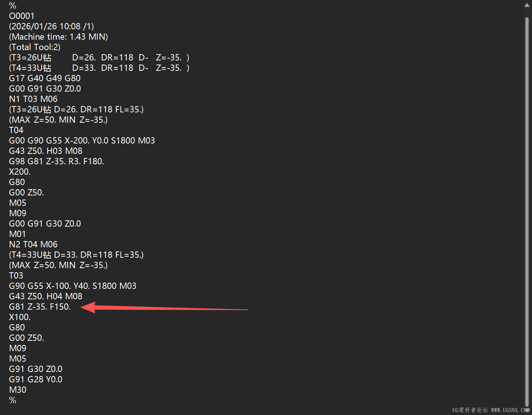Click the date line 2026/01/26 10:08
Viewport: 532px width, 415px height.
(x=51, y=26)
